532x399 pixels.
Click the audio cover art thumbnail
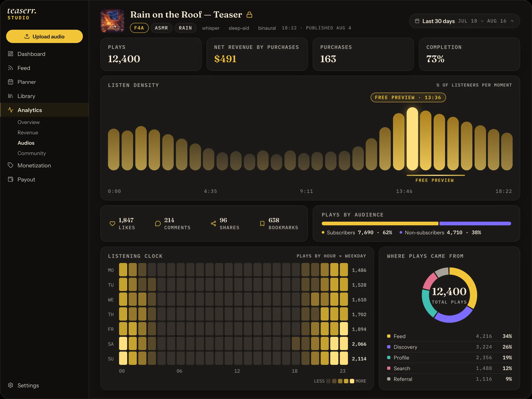click(x=112, y=21)
